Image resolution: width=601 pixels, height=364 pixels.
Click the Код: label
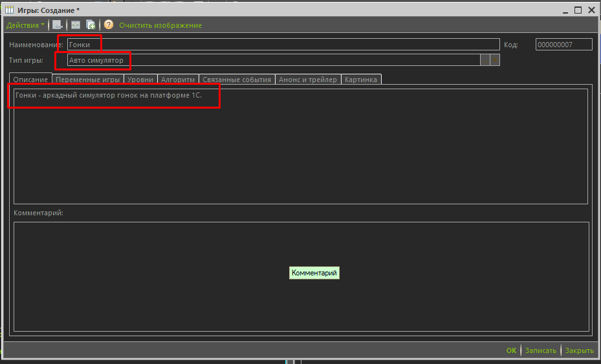tap(511, 45)
